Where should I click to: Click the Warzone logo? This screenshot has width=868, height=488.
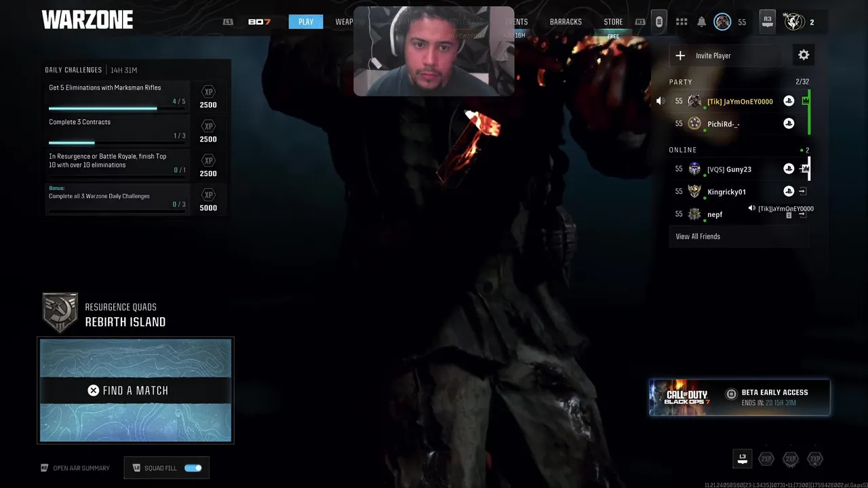[87, 20]
